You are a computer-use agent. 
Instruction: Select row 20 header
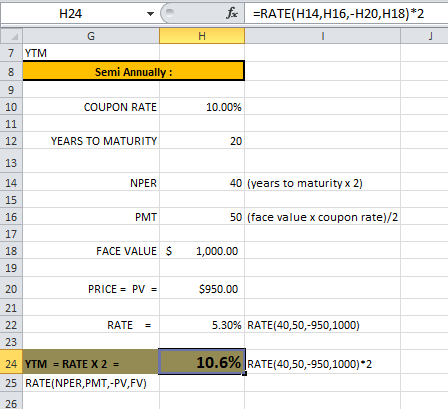click(x=11, y=289)
